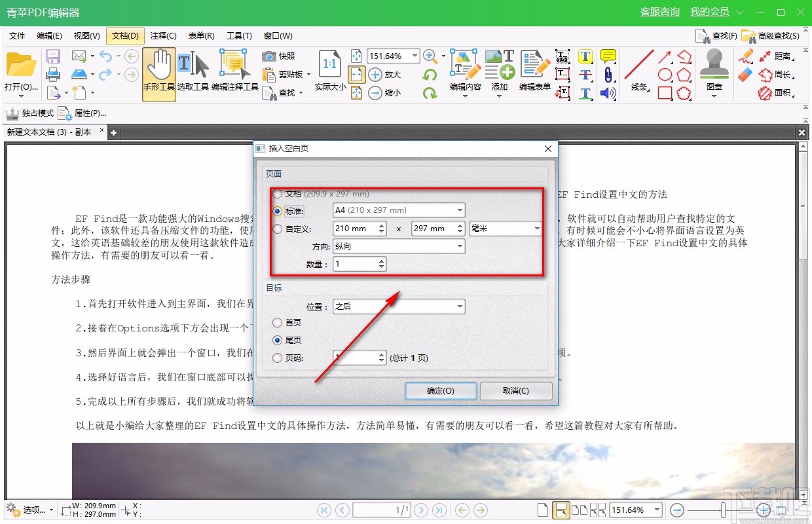Open the 位置 position dropdown

click(x=461, y=306)
